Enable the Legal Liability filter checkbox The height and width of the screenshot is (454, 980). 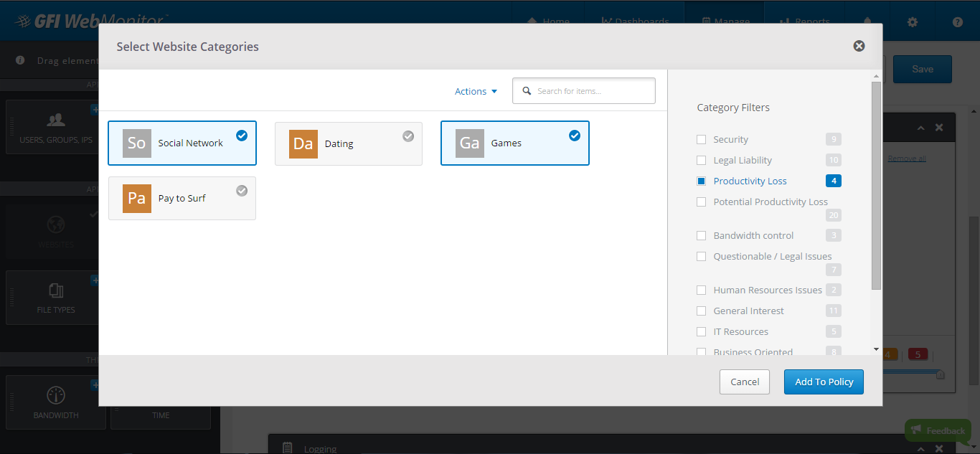[702, 160]
